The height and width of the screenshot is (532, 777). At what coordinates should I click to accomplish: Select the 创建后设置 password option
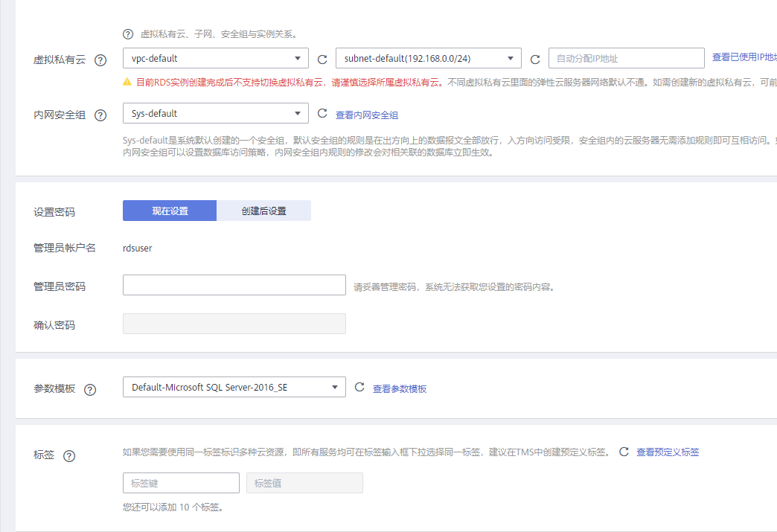263,211
